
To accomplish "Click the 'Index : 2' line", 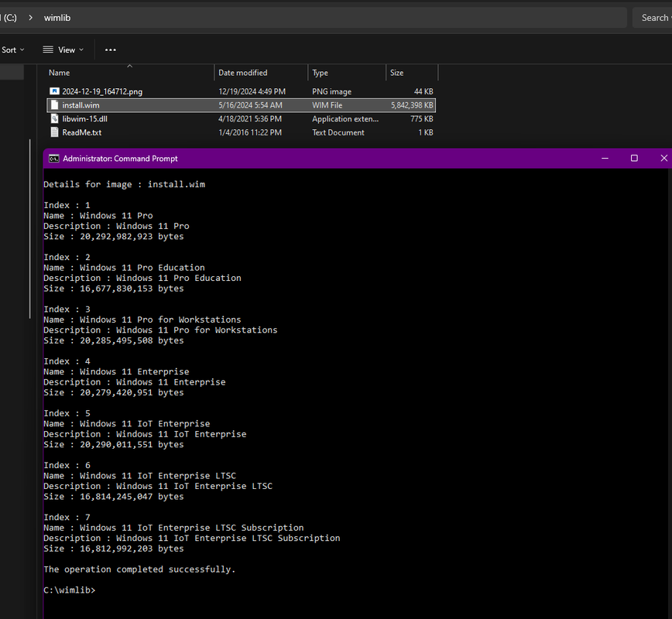I will tap(67, 258).
